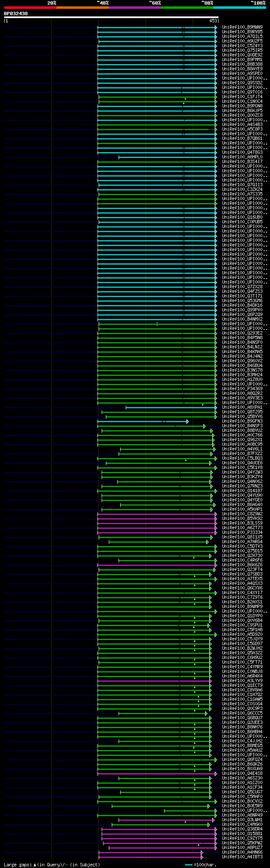Click the UniRef100_A4HN66 entry
Image resolution: width=270 pixels, height=868 pixels.
point(242,852)
